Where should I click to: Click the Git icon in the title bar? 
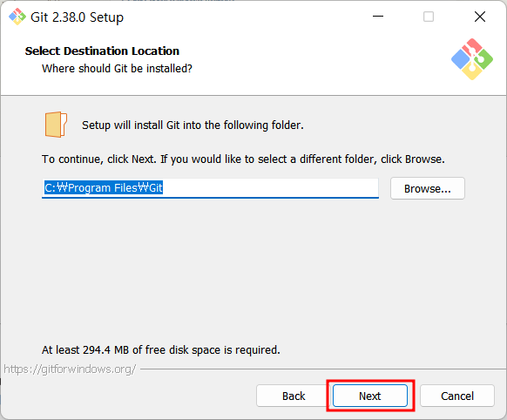[x=17, y=17]
